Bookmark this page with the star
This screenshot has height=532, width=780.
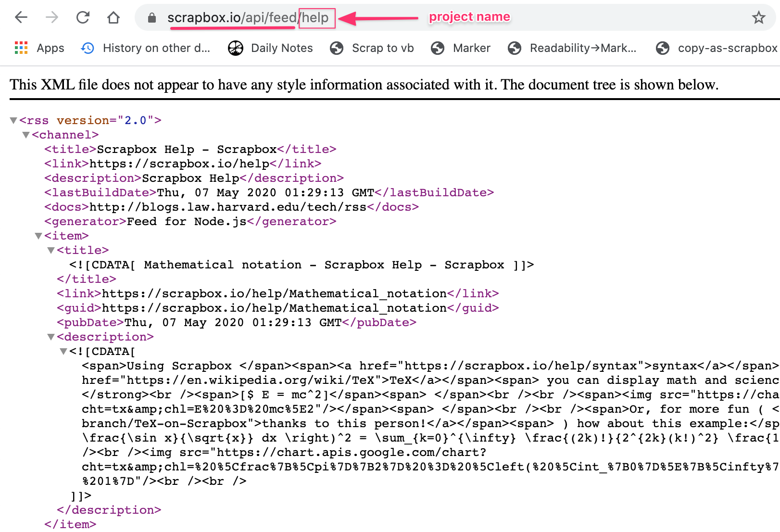pyautogui.click(x=759, y=18)
